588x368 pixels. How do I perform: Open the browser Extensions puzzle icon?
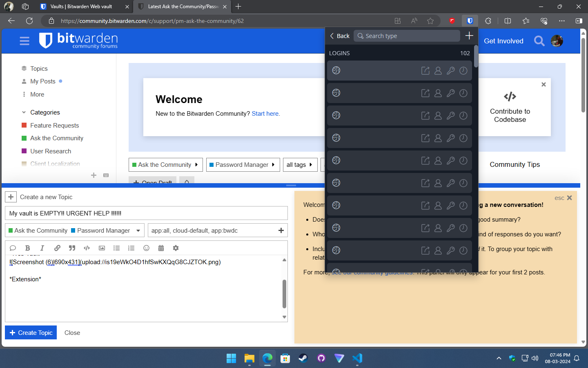click(x=488, y=21)
